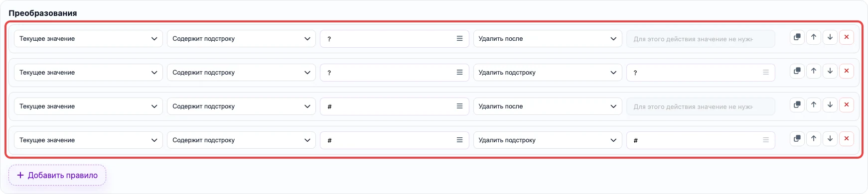
Task: Expand Содержит подстроку dropdown in '#' Удалить после rule
Action: (241, 106)
